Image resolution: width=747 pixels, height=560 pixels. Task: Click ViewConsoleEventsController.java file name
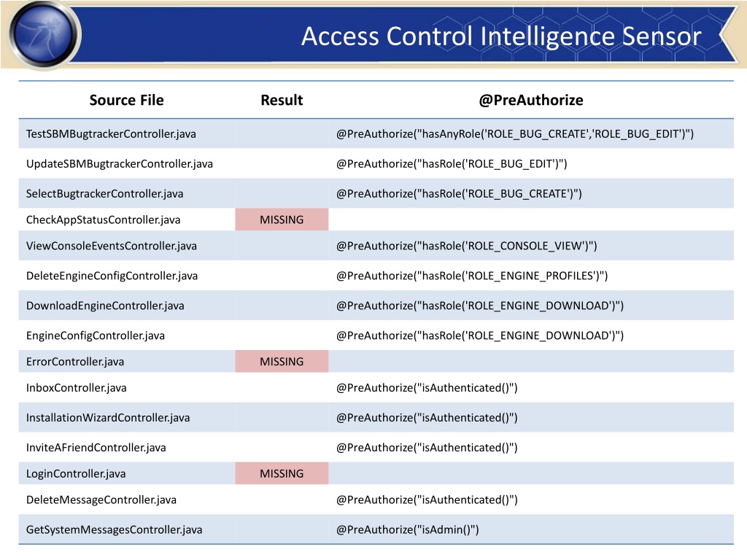(x=112, y=246)
